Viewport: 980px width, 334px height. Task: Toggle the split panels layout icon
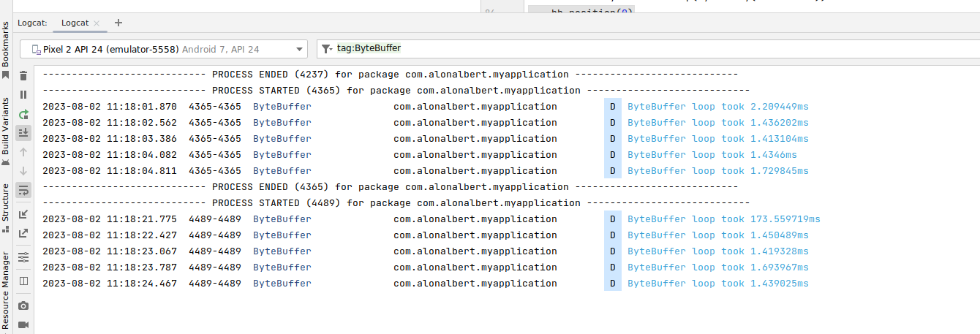[x=23, y=281]
